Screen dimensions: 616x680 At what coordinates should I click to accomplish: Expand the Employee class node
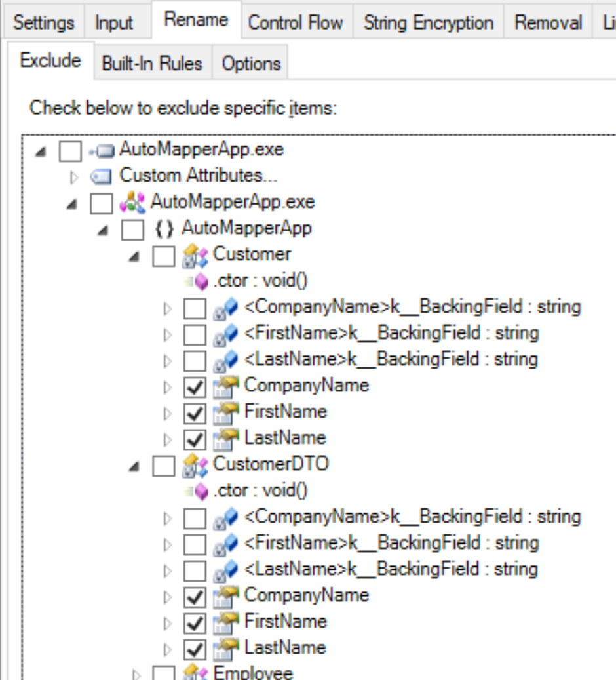point(136,675)
